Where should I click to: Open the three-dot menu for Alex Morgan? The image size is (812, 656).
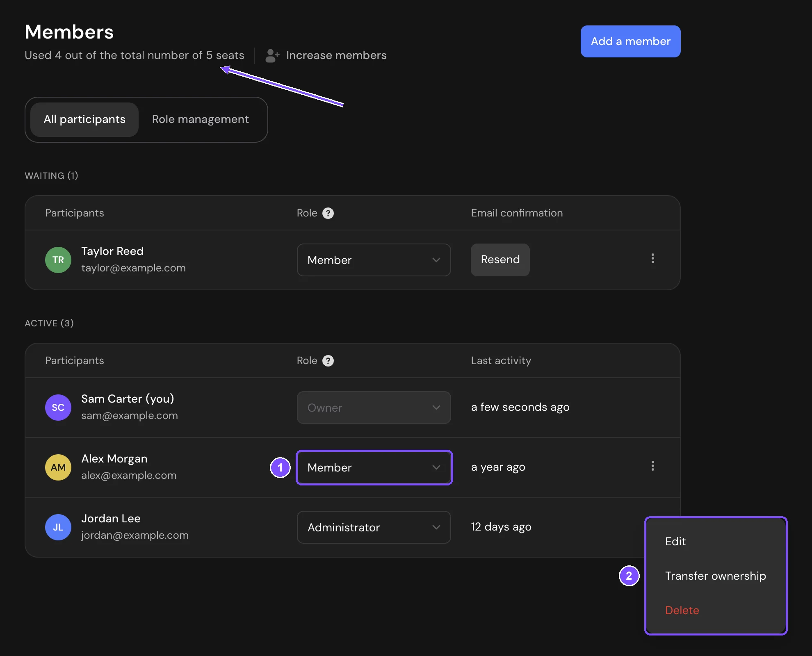(653, 466)
